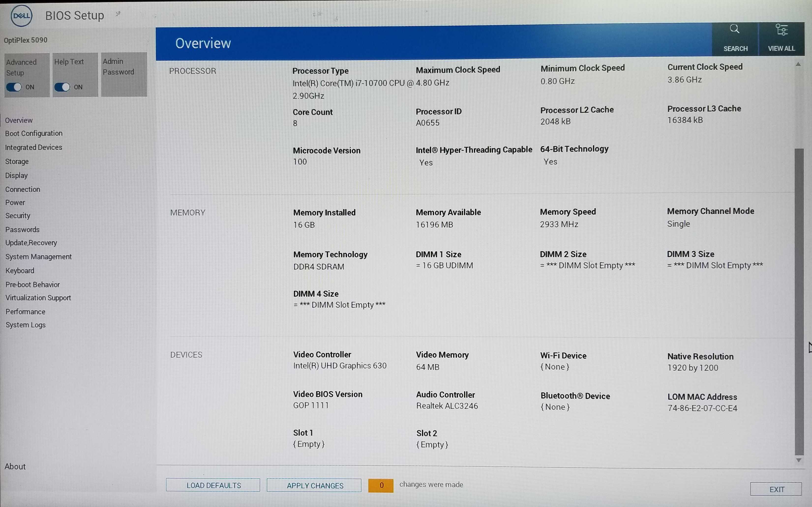Open the Passwords section
The height and width of the screenshot is (507, 812).
click(22, 230)
